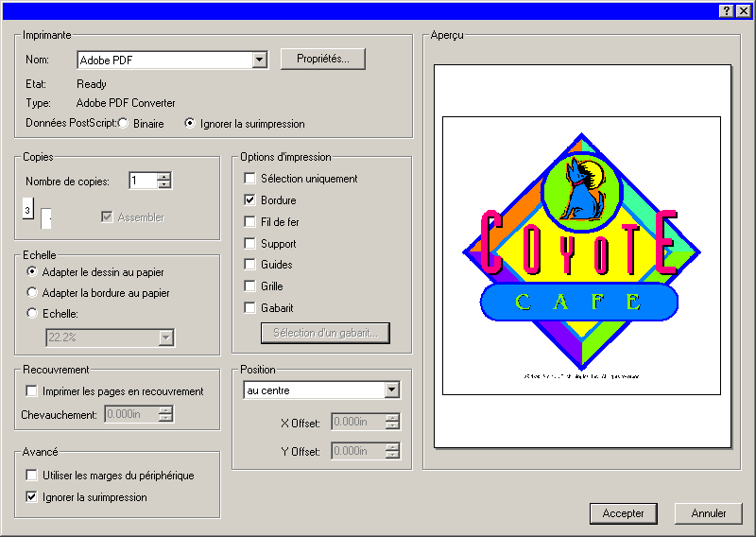Enable the Sélection uniquement checkbox
Screen dimensions: 756x537
pos(249,179)
